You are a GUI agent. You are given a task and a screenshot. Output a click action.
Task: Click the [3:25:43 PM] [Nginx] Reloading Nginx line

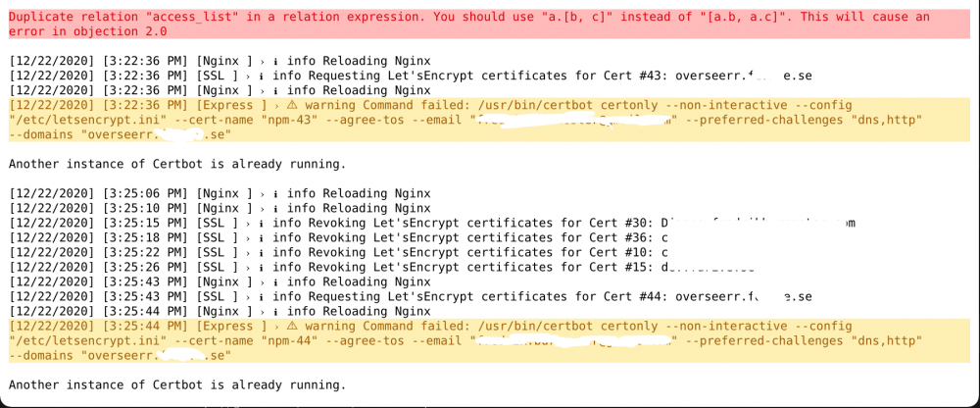point(220,281)
